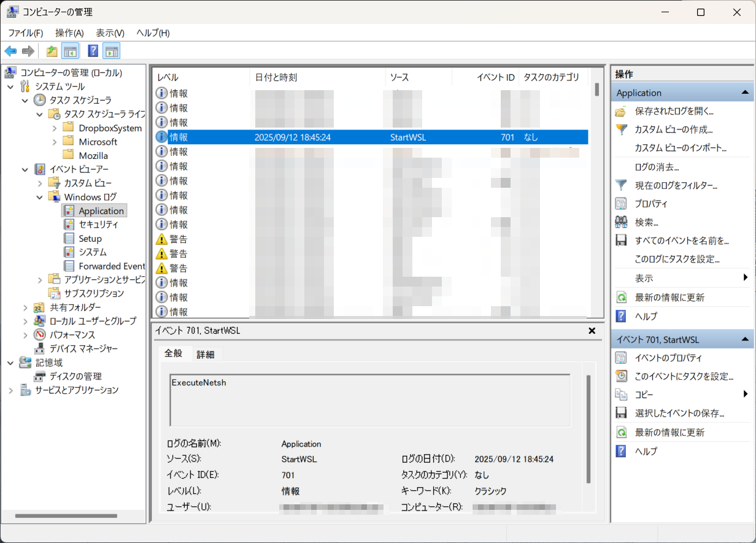The width and height of the screenshot is (756, 543).
Task: Click ログの消去... in actions pane
Action: tap(657, 167)
